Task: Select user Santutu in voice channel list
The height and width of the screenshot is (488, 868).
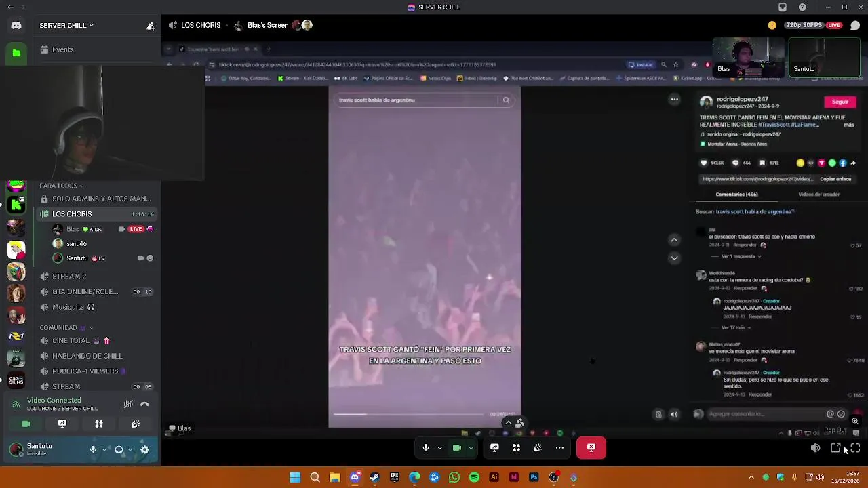Action: pos(103,258)
